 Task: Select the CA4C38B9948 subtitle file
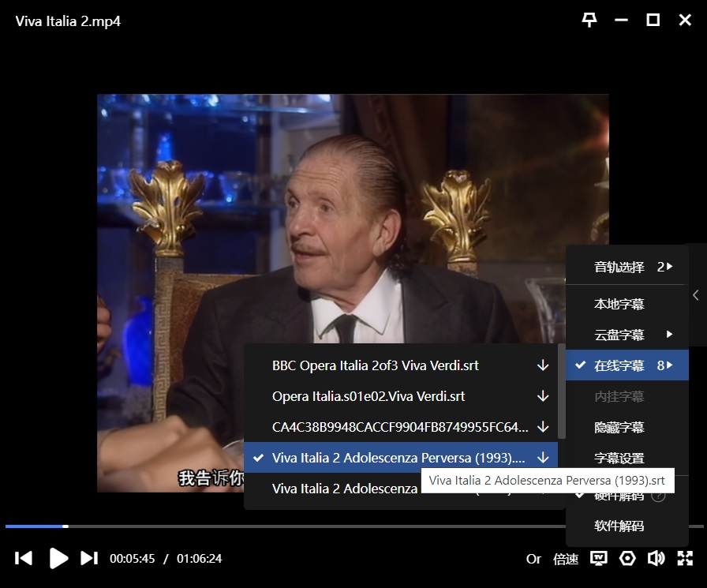tap(399, 427)
